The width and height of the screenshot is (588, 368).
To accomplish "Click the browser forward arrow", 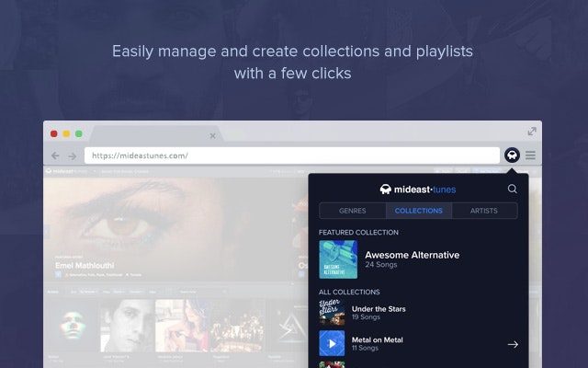I will 73,155.
